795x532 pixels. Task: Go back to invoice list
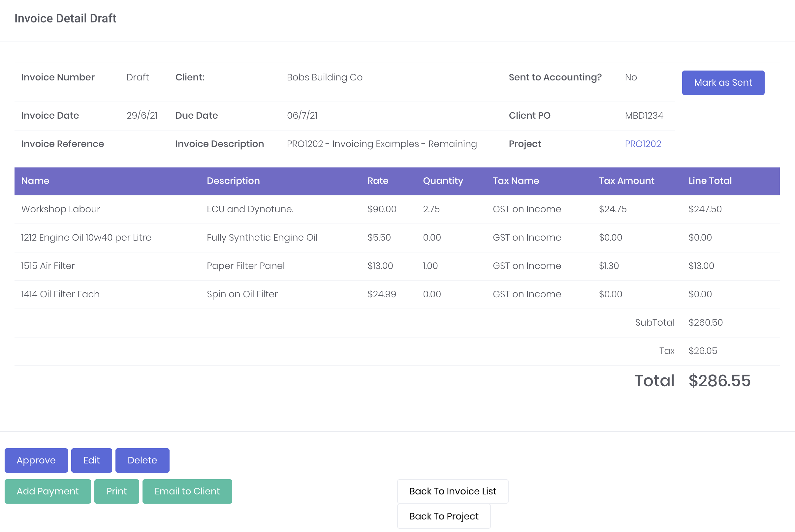[x=453, y=491]
